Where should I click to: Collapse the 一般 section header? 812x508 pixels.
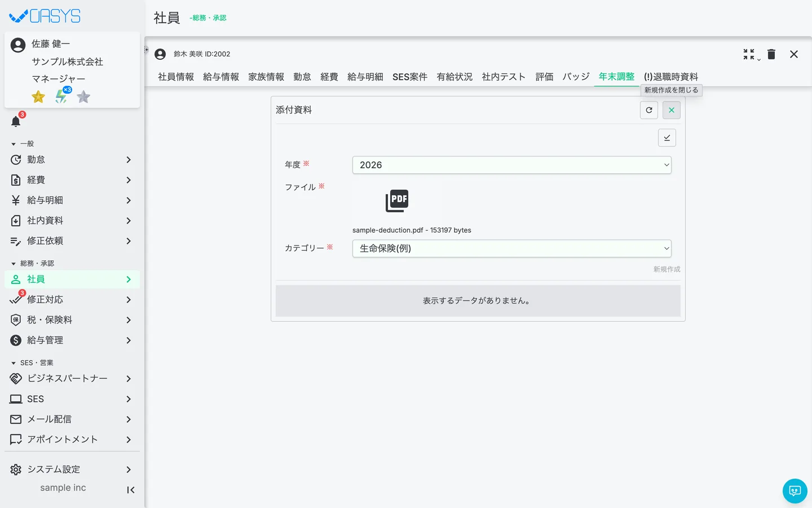tap(23, 144)
